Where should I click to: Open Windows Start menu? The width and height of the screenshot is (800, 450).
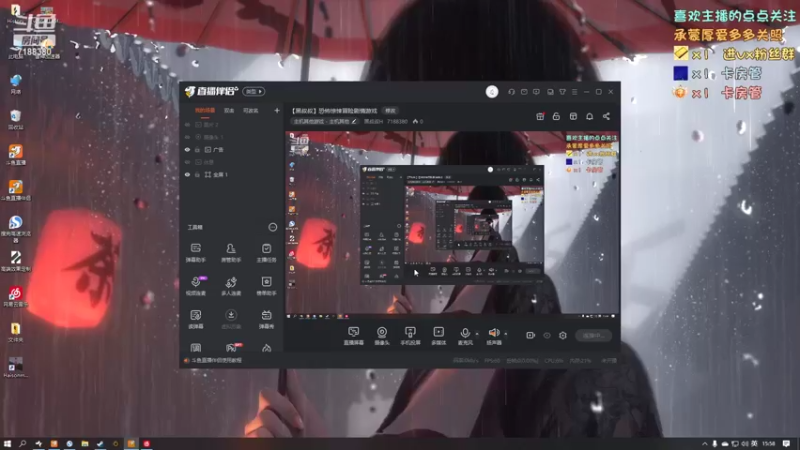(x=7, y=444)
